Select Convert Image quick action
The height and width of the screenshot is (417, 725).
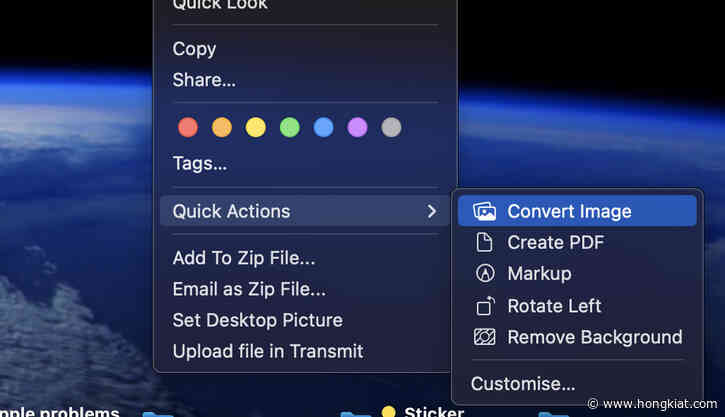click(x=577, y=211)
